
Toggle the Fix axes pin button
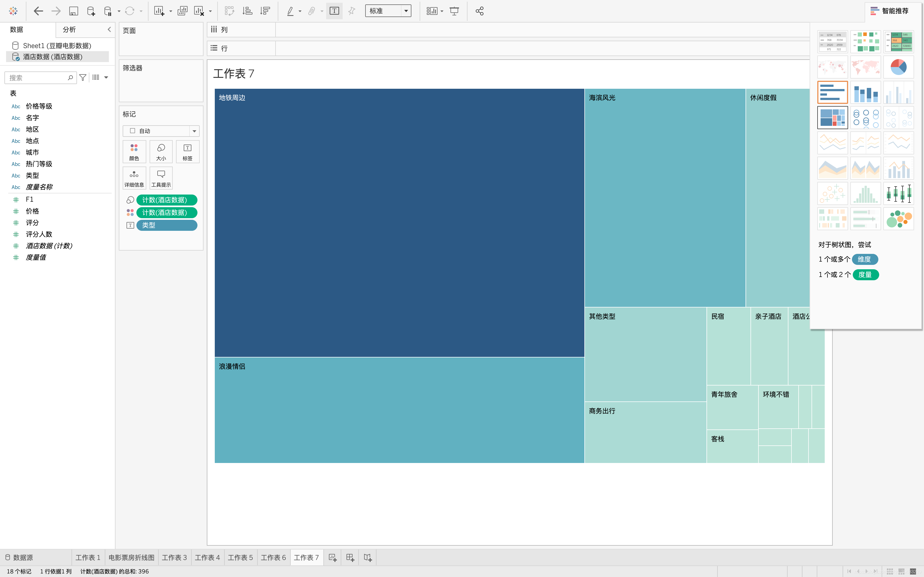coord(352,11)
